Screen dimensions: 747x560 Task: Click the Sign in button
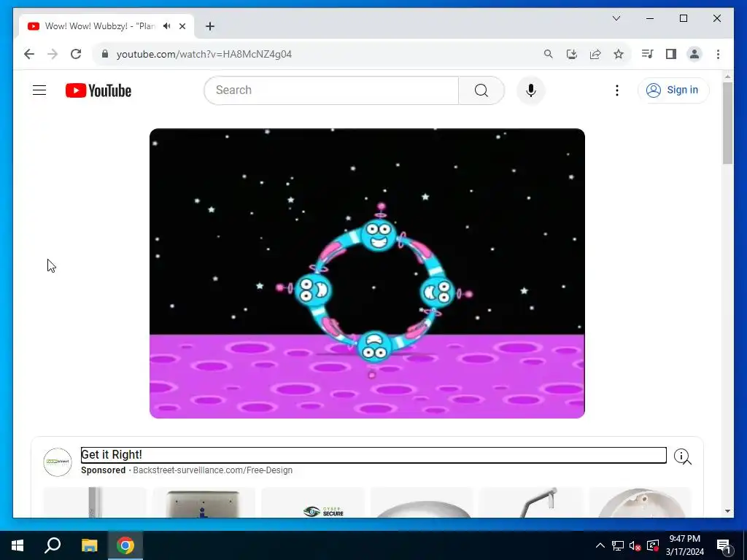click(673, 90)
